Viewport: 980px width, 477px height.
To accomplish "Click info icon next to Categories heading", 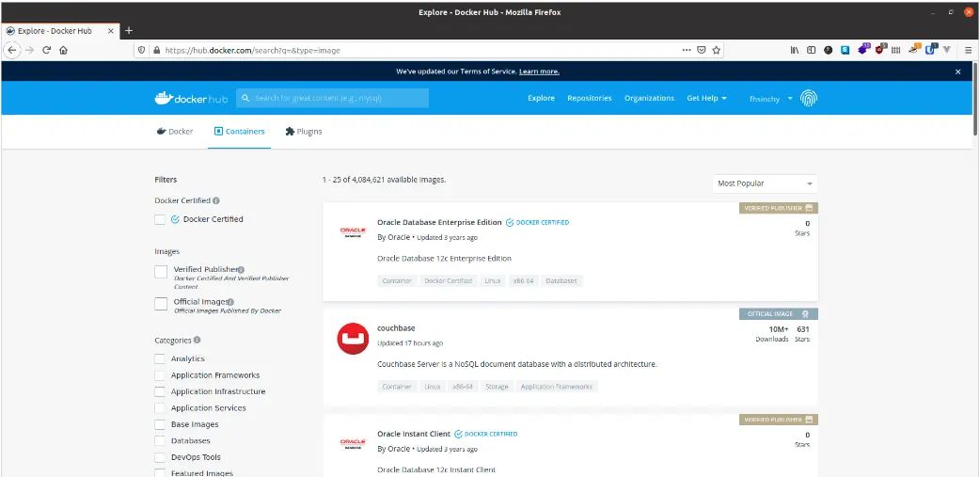I will point(197,340).
